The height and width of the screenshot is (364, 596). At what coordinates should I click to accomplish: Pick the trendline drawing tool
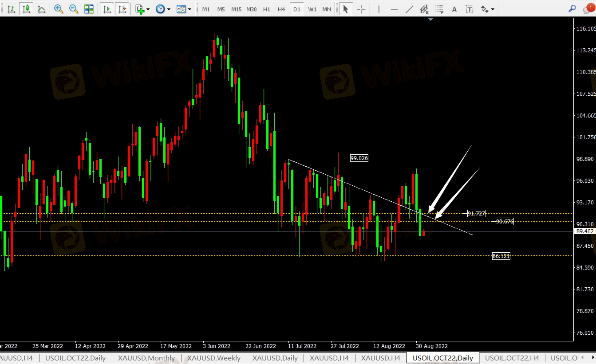(x=409, y=9)
